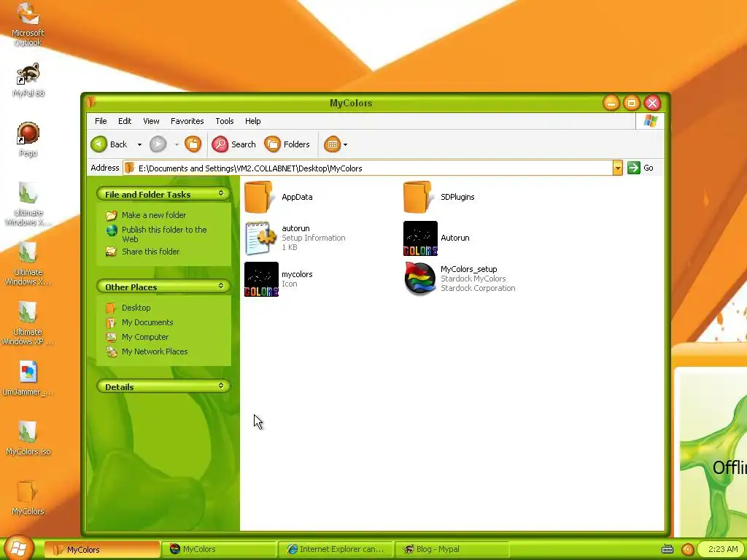Click keyboard icon in system tray
This screenshot has width=747, height=560.
click(667, 549)
